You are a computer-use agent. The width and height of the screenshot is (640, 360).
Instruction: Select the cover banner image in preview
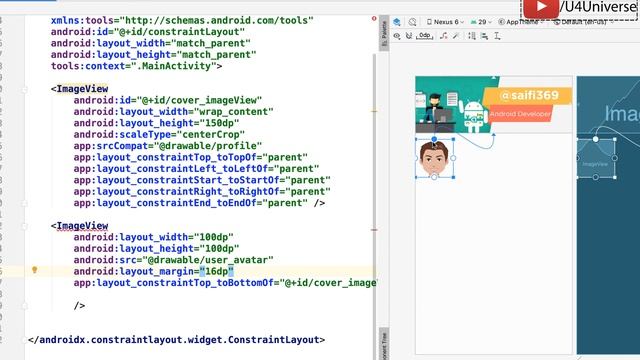point(493,104)
